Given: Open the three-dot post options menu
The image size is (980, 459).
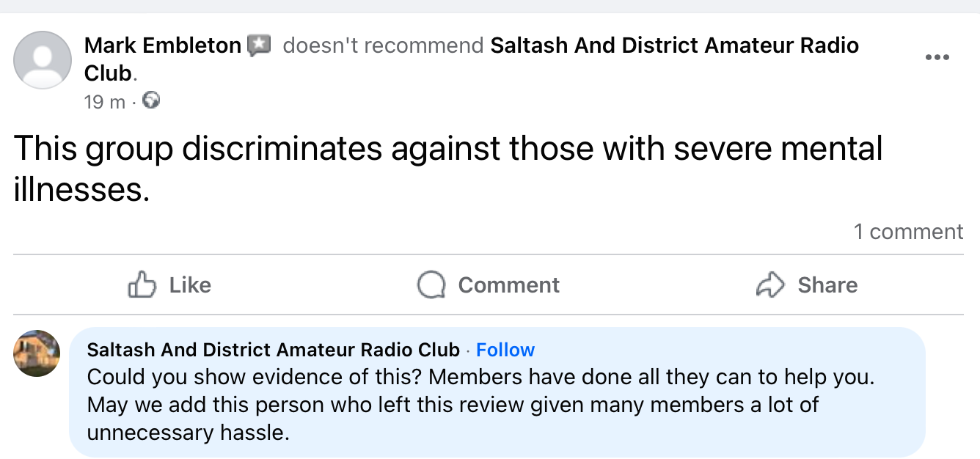Looking at the screenshot, I should point(938,57).
